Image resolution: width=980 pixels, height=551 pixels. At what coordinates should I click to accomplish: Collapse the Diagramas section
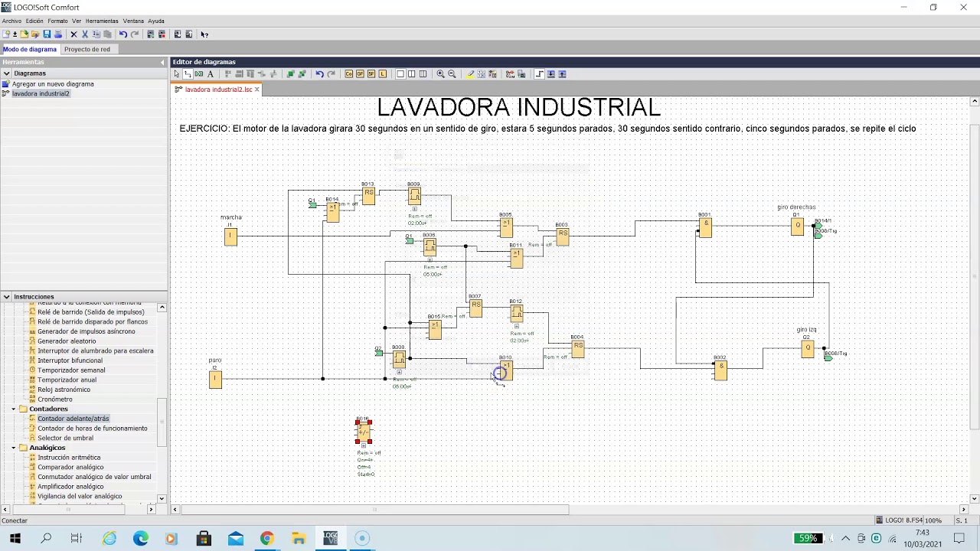click(6, 73)
